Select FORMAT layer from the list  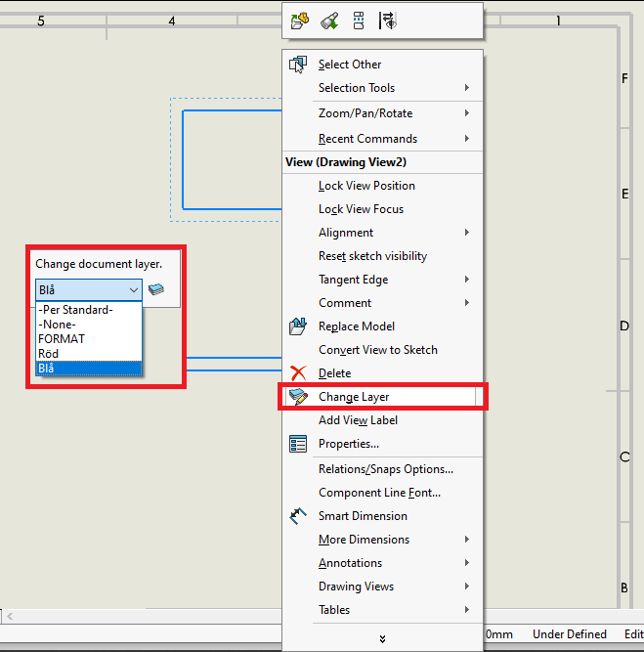(x=61, y=338)
